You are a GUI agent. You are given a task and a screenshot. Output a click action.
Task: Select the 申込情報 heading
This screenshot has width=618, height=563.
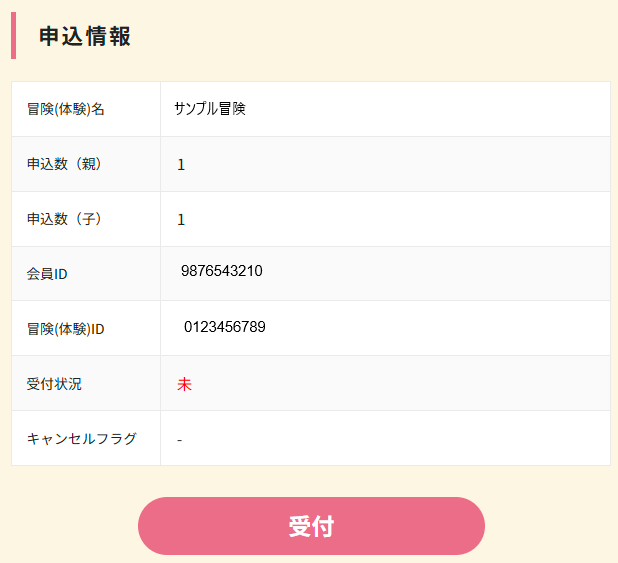85,36
